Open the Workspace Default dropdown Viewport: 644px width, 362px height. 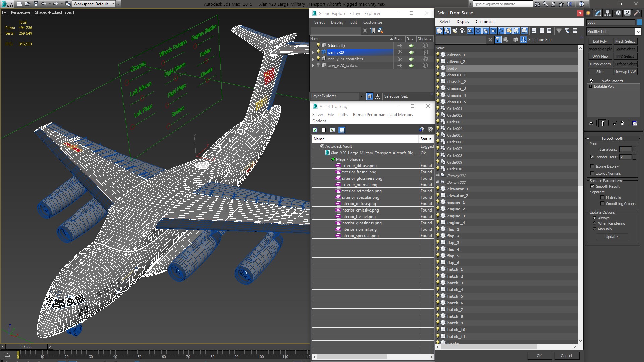[x=113, y=4]
